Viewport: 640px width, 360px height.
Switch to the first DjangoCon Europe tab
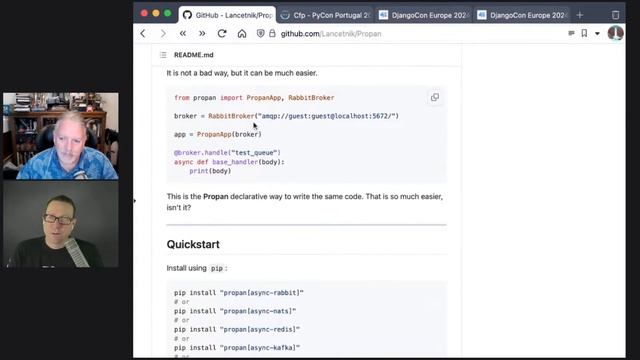[424, 15]
